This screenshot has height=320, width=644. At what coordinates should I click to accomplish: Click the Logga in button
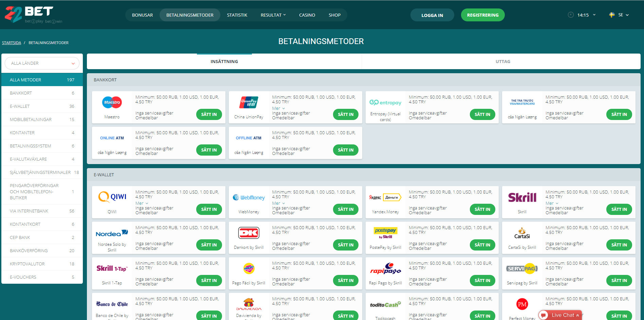pyautogui.click(x=432, y=15)
